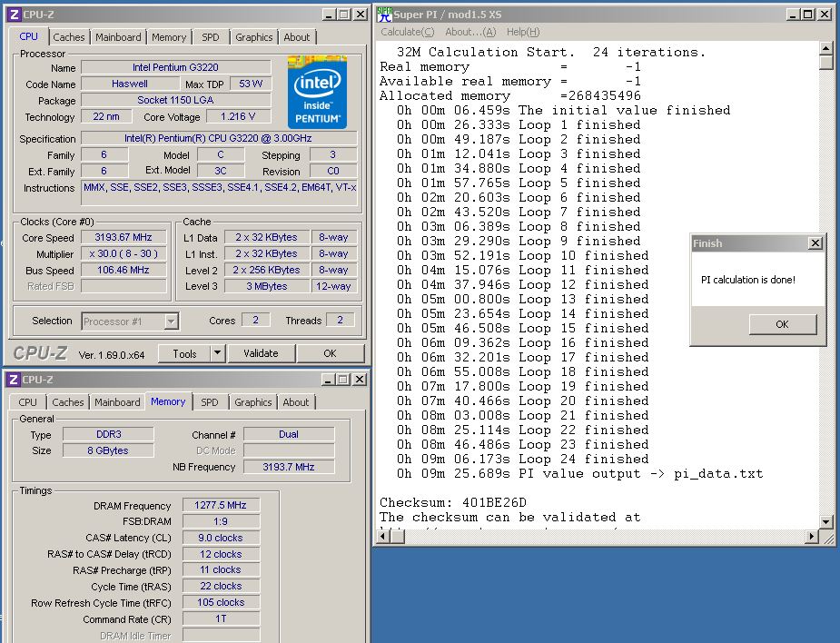The image size is (840, 643).
Task: Select Graphics tab in lower CPU-Z window
Action: coord(252,401)
